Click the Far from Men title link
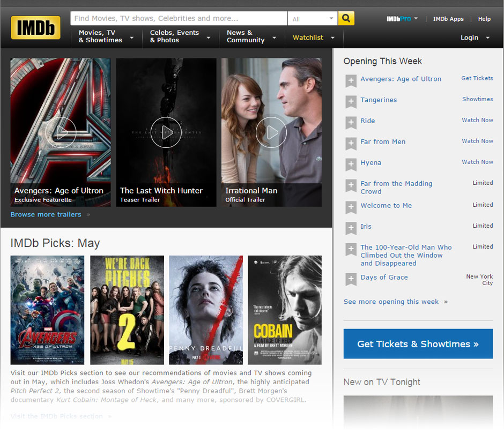The image size is (504, 434). (x=383, y=141)
